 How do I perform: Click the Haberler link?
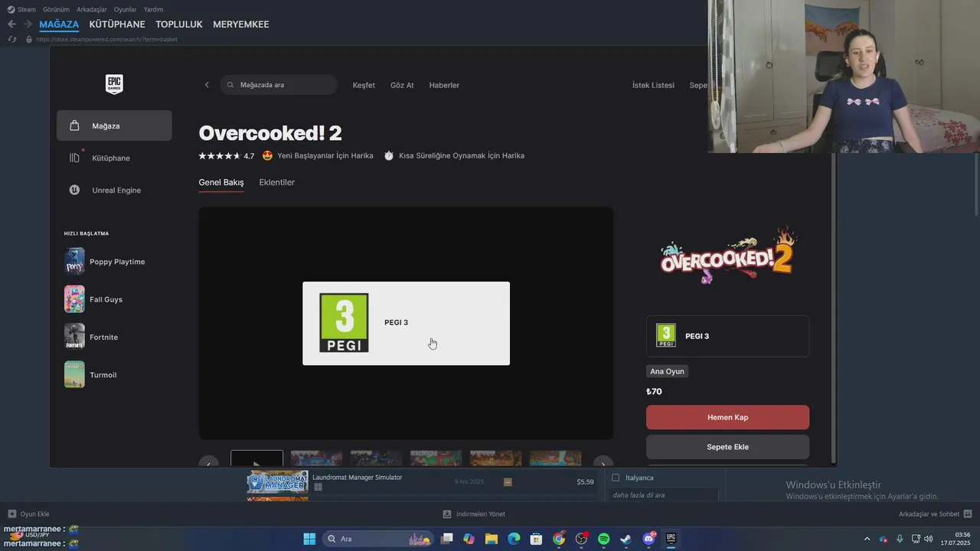(x=444, y=85)
